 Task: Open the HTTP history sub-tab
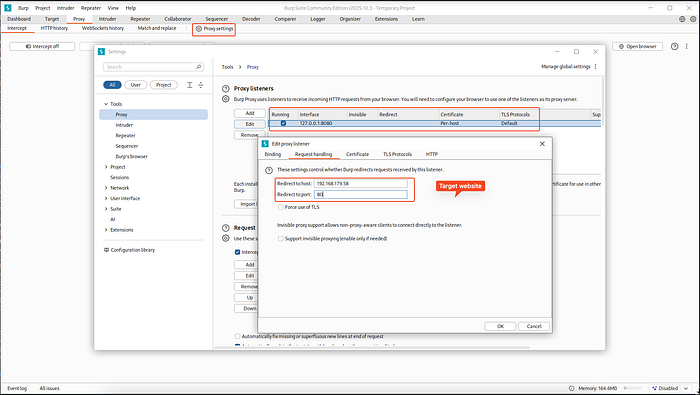pos(54,28)
